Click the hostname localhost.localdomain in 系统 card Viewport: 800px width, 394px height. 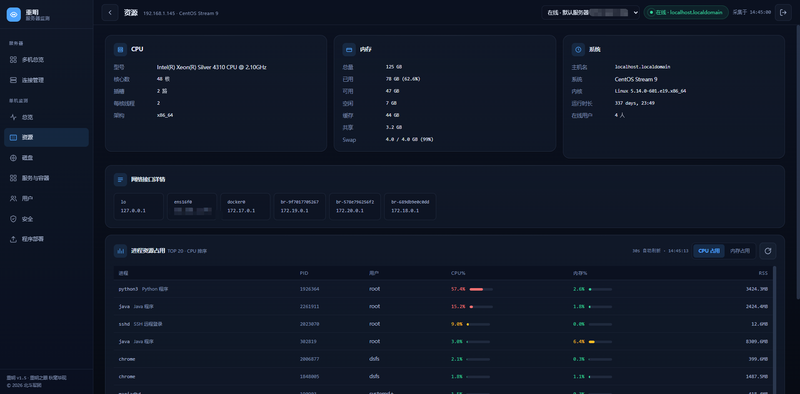642,67
